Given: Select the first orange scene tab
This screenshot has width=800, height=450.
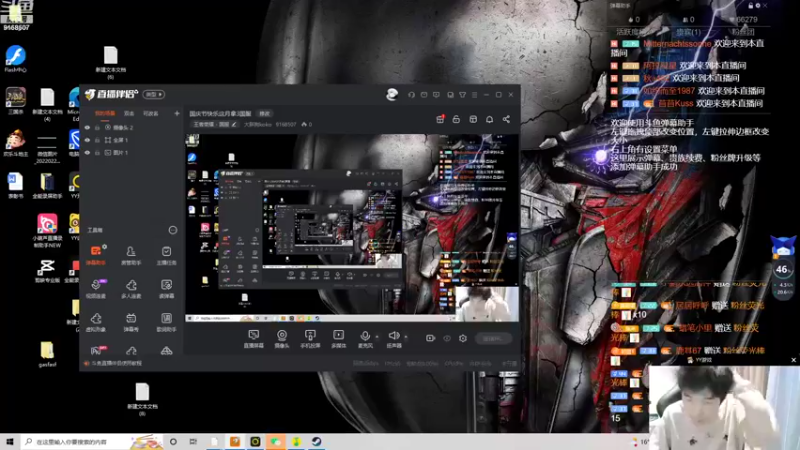Looking at the screenshot, I should pos(105,113).
